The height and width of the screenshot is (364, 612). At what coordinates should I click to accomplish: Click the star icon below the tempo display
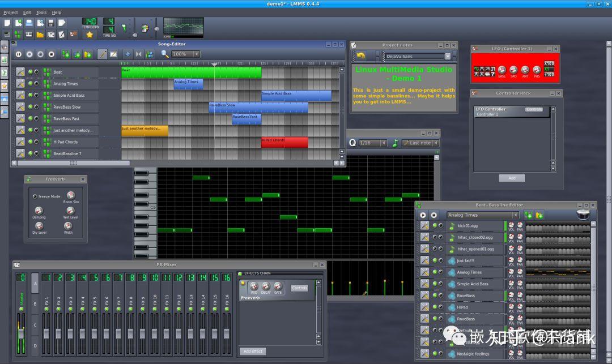pyautogui.click(x=90, y=35)
